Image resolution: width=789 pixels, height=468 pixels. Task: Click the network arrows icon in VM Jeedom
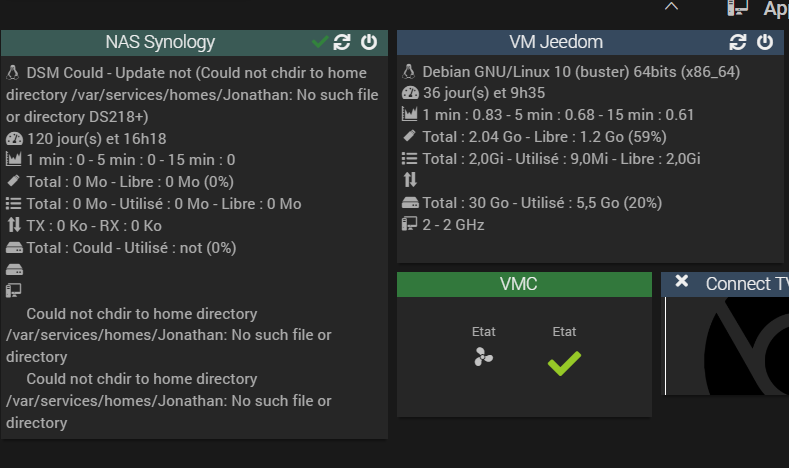click(x=409, y=180)
